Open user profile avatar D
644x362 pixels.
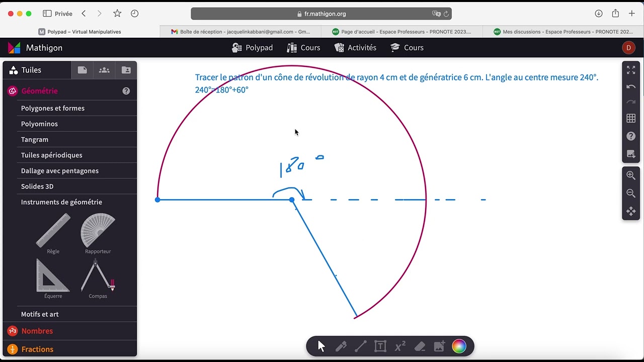point(628,48)
